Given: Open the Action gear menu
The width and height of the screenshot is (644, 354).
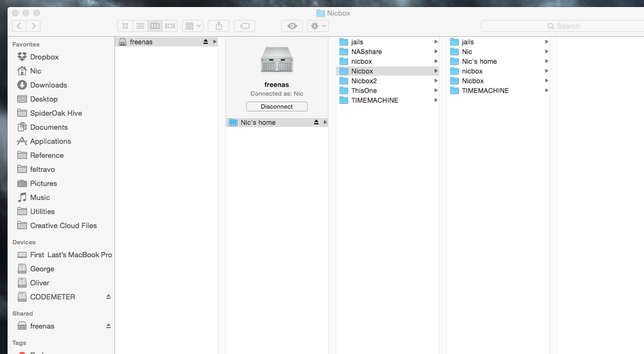Looking at the screenshot, I should [x=318, y=26].
